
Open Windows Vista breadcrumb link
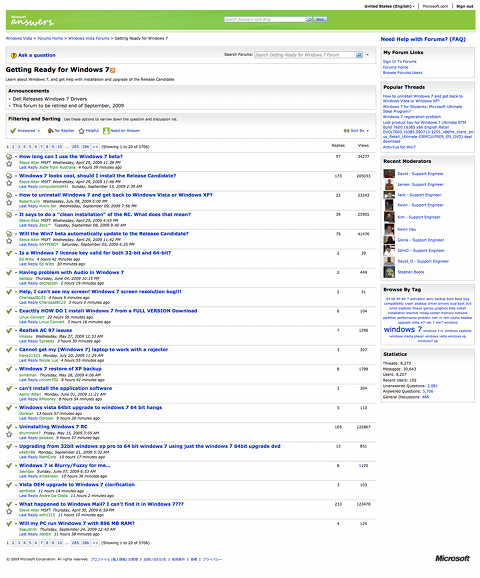(19, 38)
